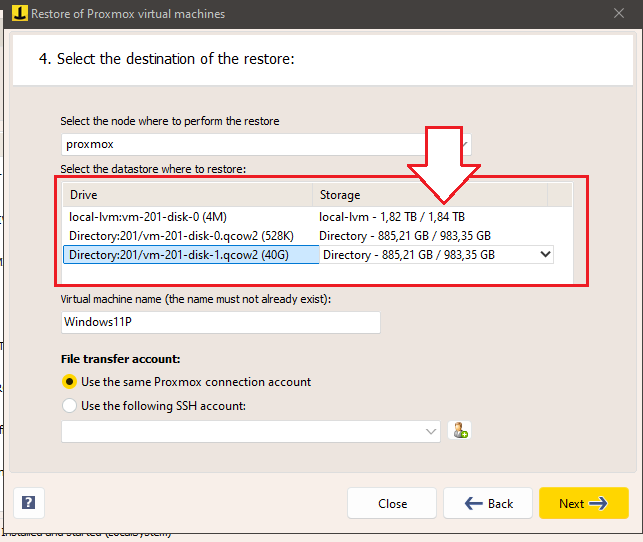Click the virtual machine name field Windows11P

(x=220, y=322)
